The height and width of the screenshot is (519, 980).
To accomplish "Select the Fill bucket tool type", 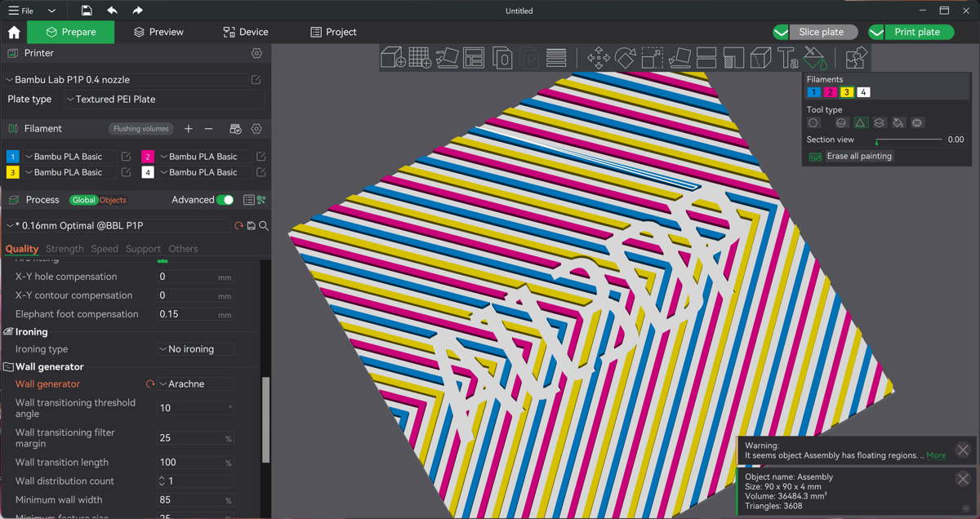I will 898,123.
